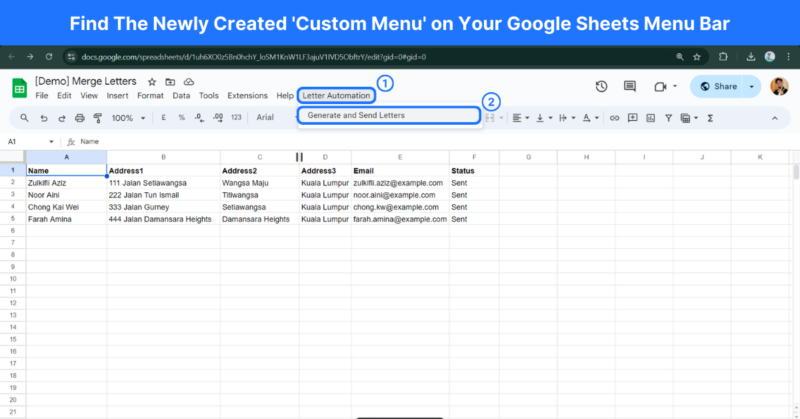The height and width of the screenshot is (419, 800).
Task: Click the browser back arrow
Action: coord(12,57)
